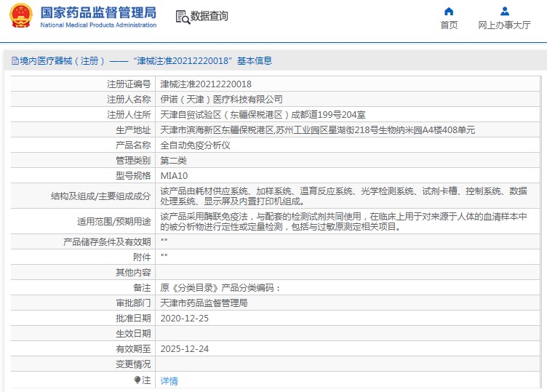Click the 国家药品监督管理局 site title
Image resolution: width=547 pixels, height=392 pixels.
98,12
